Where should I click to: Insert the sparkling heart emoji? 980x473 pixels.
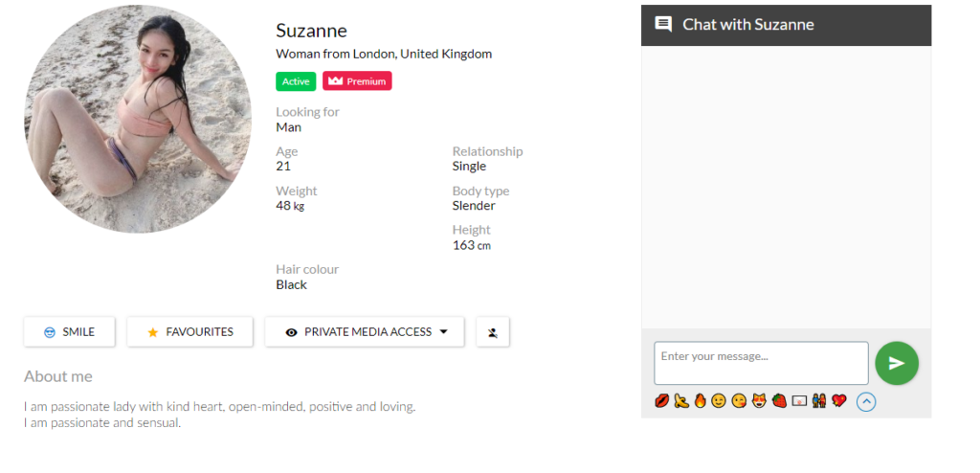point(839,401)
